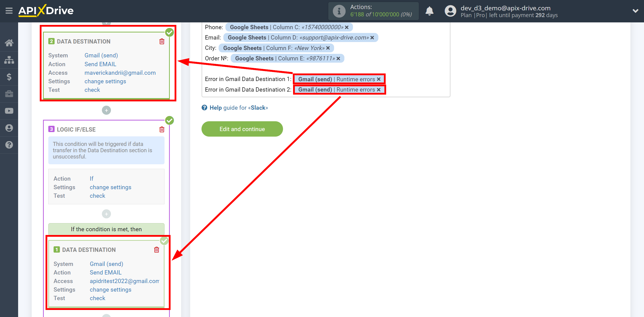This screenshot has height=317, width=644.
Task: Click the chevron next to dev_d3_demo account
Action: (x=635, y=11)
